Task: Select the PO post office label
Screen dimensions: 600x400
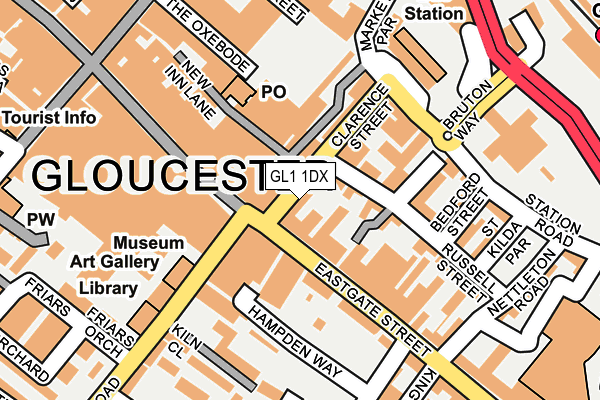Action: [x=274, y=92]
